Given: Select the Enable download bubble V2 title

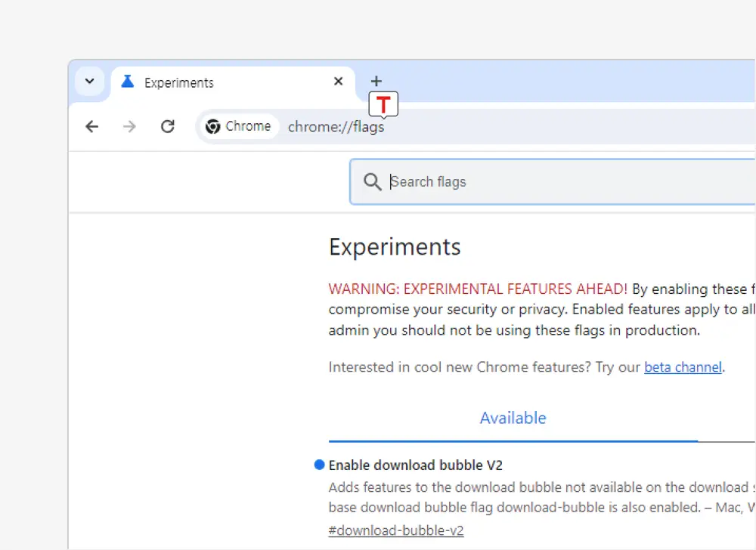Looking at the screenshot, I should (415, 465).
